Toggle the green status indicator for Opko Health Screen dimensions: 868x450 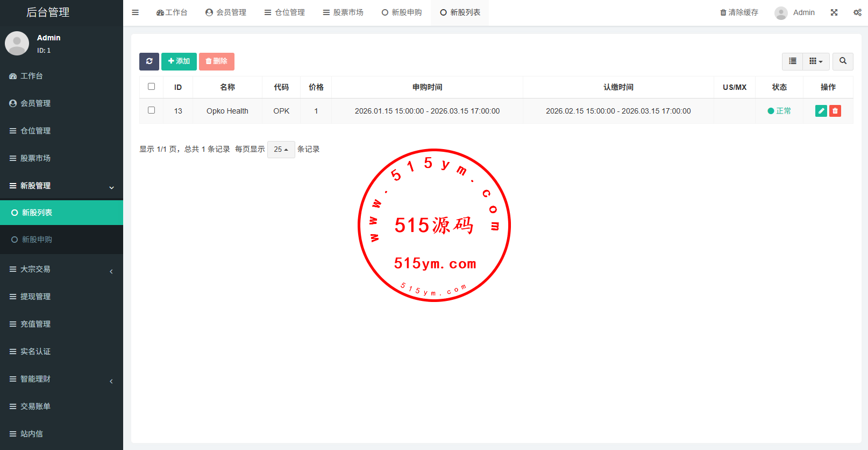coord(779,111)
